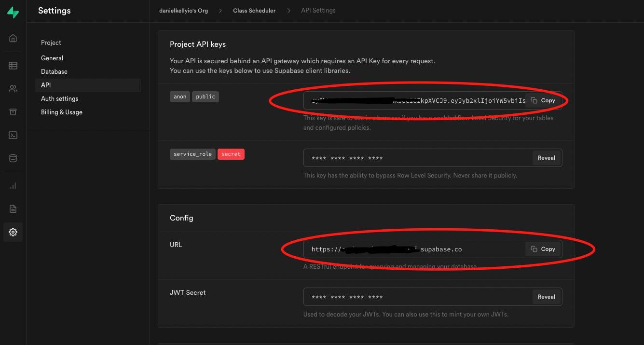Click the danielkellyio's Org breadcrumb

point(183,11)
